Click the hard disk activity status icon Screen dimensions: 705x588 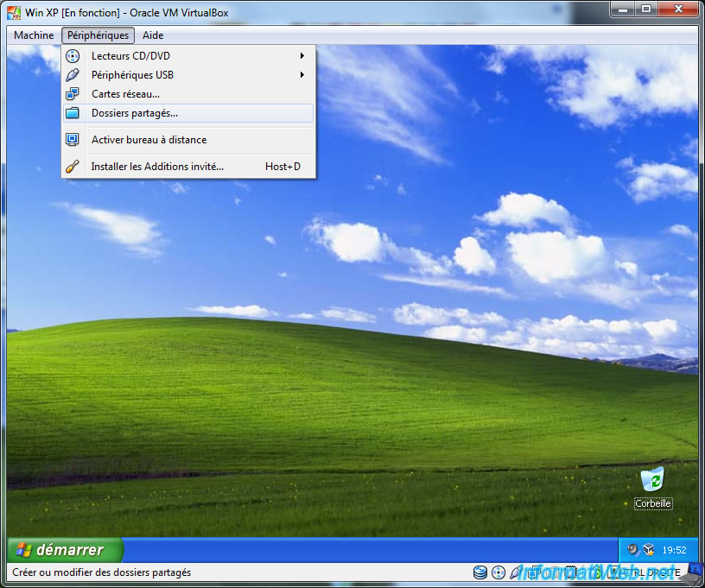point(480,572)
